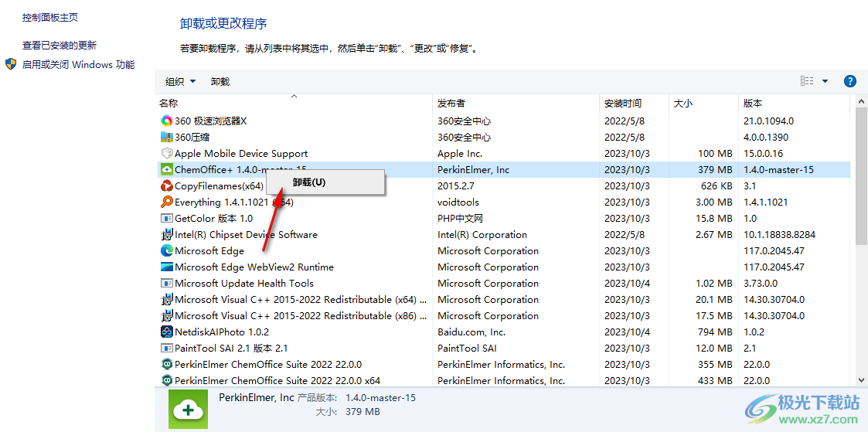Image resolution: width=868 pixels, height=432 pixels.
Task: Open 查看已安装的更新 link
Action: tap(60, 46)
